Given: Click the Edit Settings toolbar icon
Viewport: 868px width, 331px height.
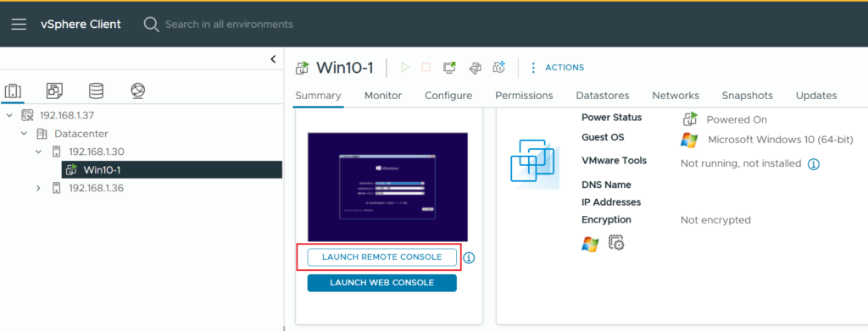Looking at the screenshot, I should (475, 68).
